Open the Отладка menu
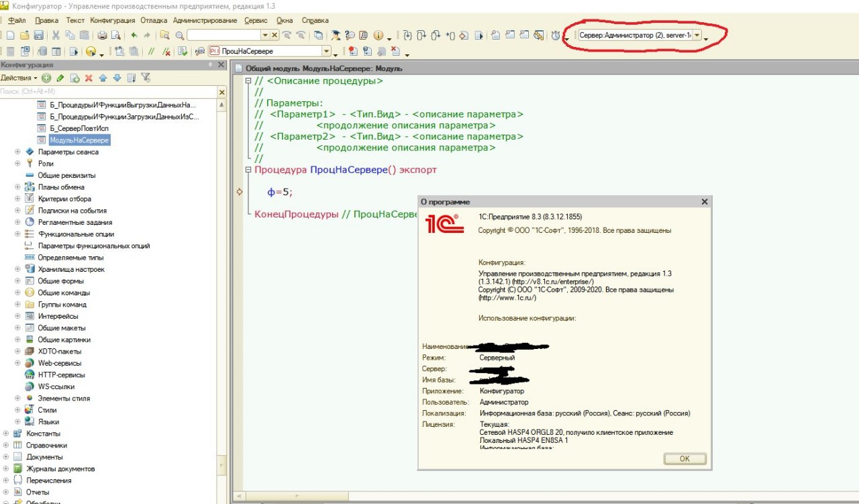 point(154,20)
